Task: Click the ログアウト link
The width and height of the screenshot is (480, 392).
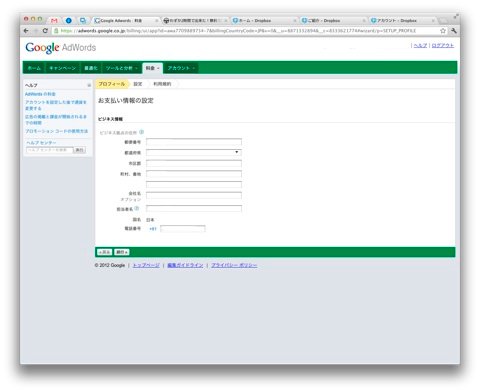Action: coord(443,46)
